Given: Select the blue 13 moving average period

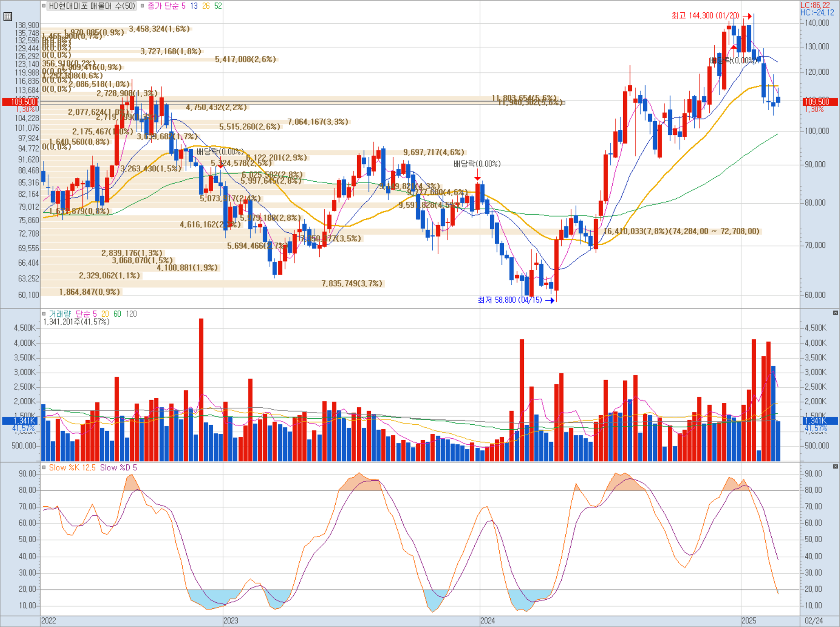Looking at the screenshot, I should [x=194, y=6].
